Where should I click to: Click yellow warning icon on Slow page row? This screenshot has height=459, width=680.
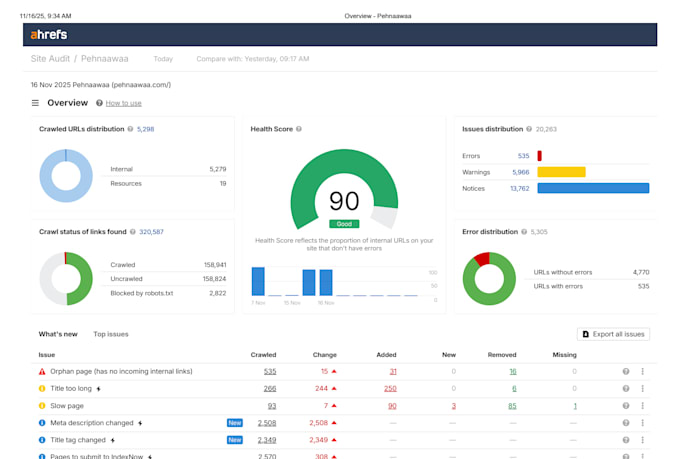[42, 406]
